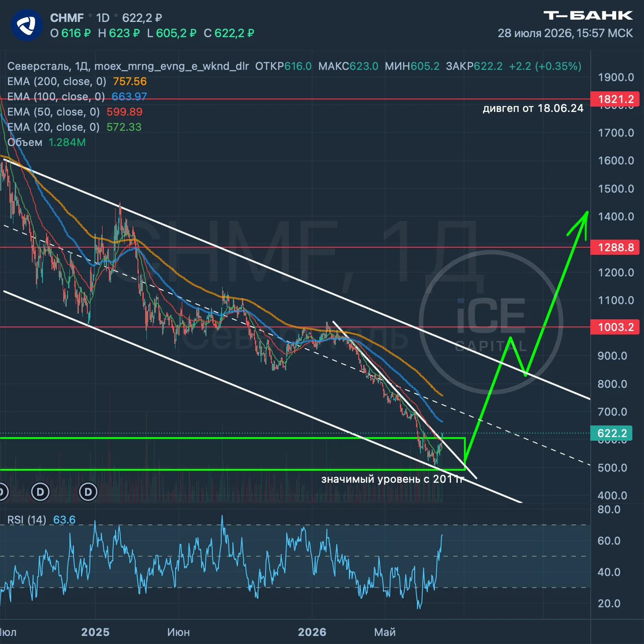This screenshot has width=644, height=644.
Task: Click the Severstal CHMF round logo icon
Action: click(x=27, y=26)
